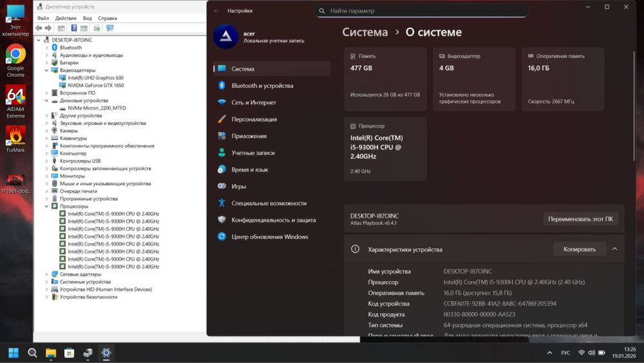Open 'Игры' settings

[272, 186]
